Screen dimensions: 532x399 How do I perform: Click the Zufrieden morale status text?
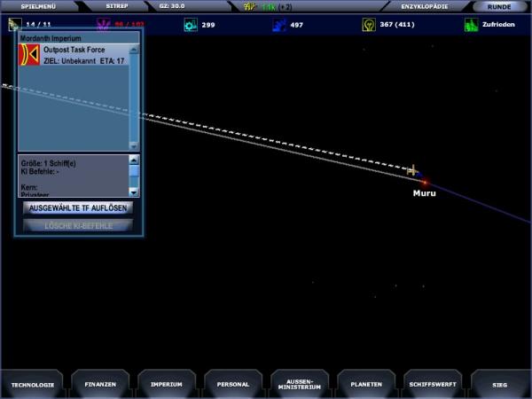(x=498, y=25)
